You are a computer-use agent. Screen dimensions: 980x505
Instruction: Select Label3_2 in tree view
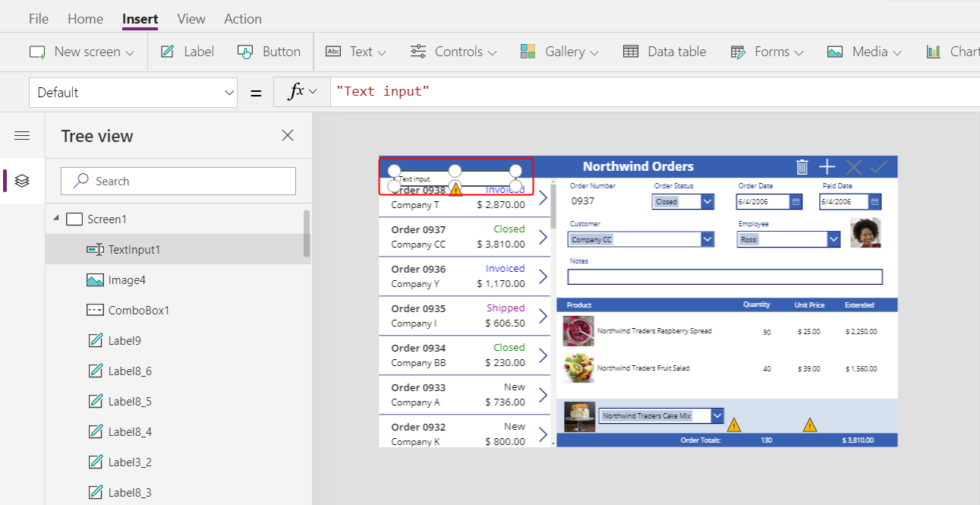point(130,462)
